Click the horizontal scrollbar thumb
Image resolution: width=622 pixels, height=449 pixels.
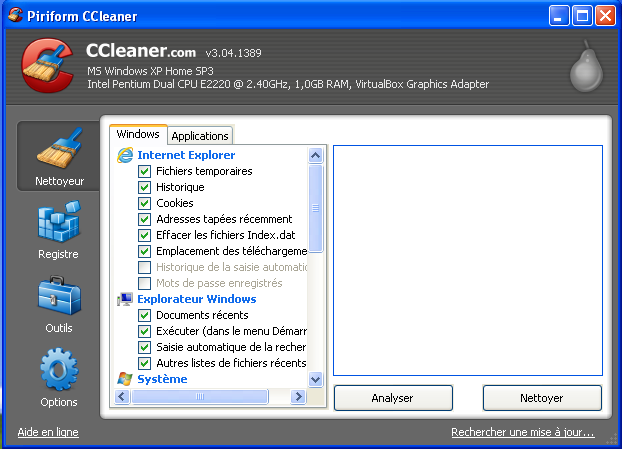[200, 396]
